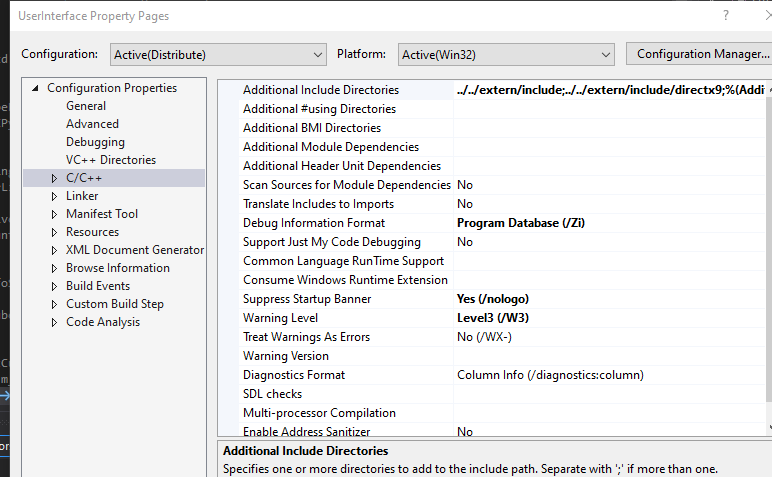This screenshot has height=477, width=772.
Task: Expand the XML Document Generator node arrow
Action: coord(54,250)
